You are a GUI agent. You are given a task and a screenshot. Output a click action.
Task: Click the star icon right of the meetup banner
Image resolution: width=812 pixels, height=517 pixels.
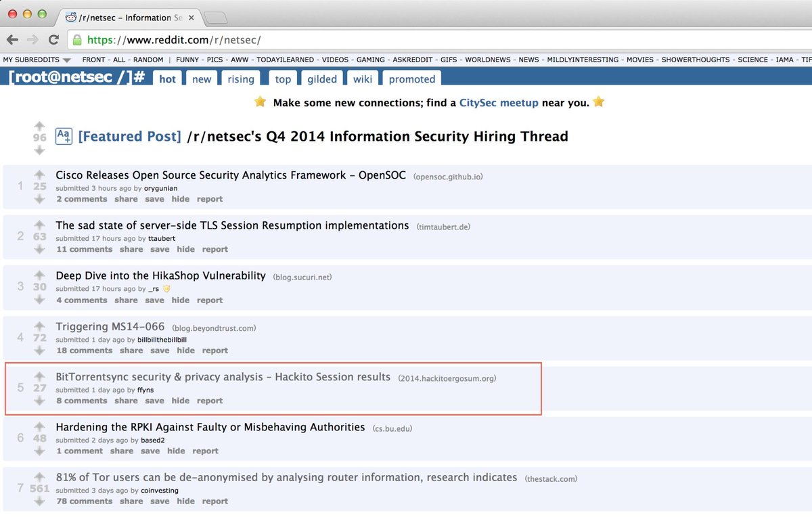click(598, 102)
